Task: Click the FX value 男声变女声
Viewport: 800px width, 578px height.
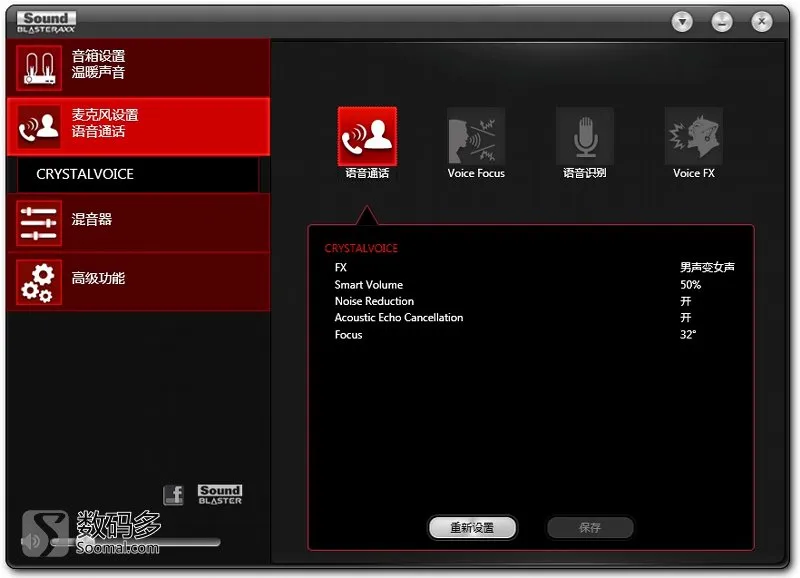Action: [707, 267]
